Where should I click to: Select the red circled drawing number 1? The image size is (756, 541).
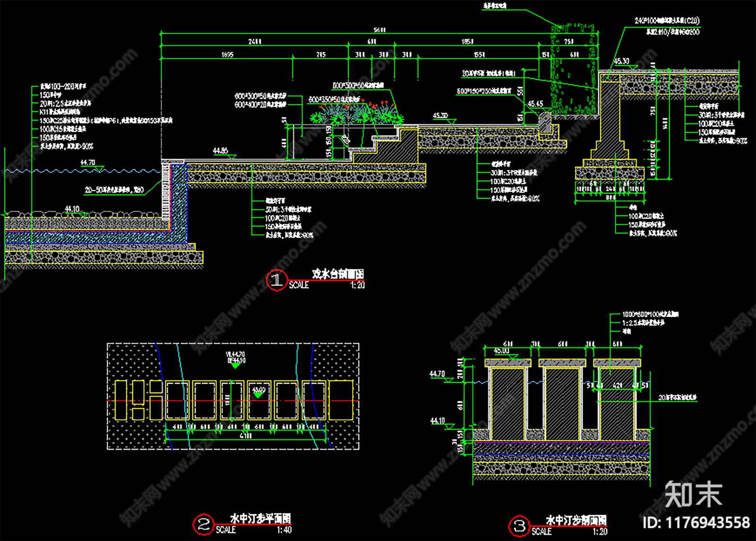pos(277,280)
